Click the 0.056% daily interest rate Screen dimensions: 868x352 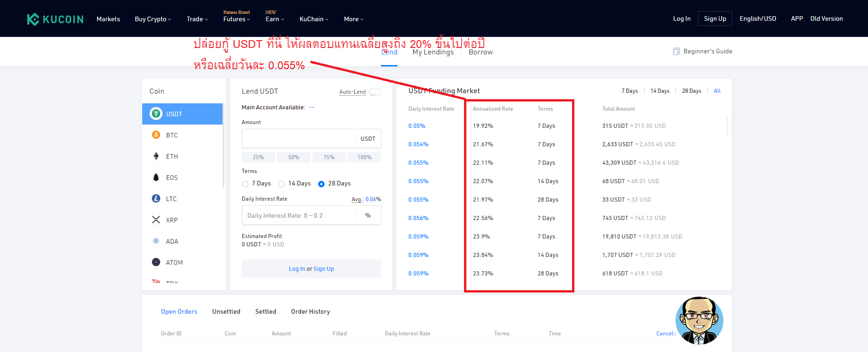(x=418, y=218)
